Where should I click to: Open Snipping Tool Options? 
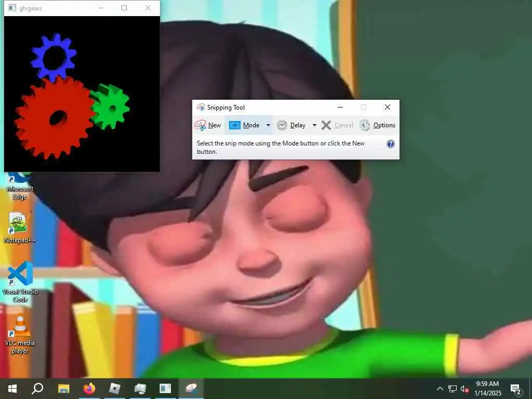pyautogui.click(x=377, y=125)
